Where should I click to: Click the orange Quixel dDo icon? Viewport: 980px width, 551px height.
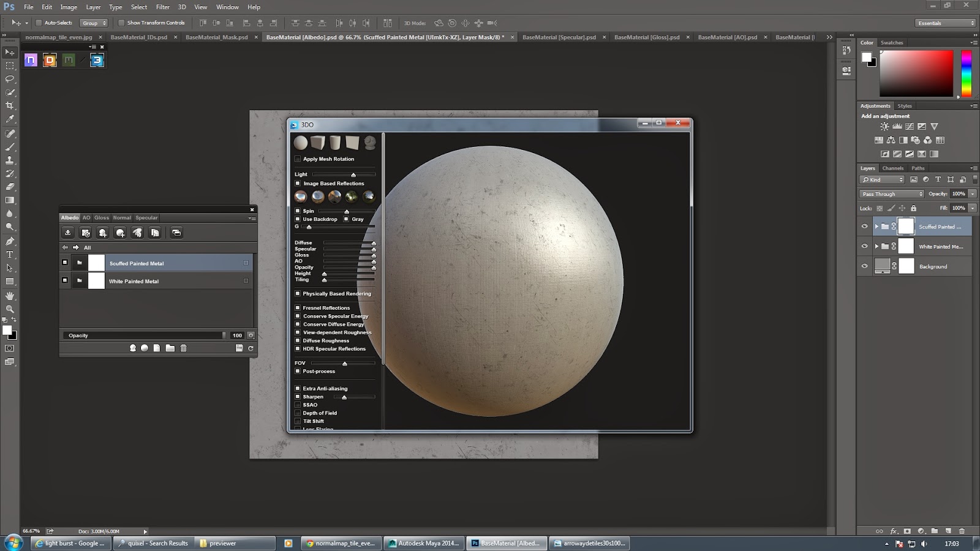tap(50, 60)
